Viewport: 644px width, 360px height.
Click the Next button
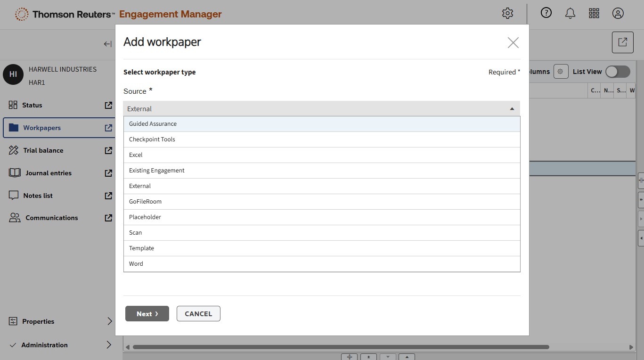click(147, 314)
